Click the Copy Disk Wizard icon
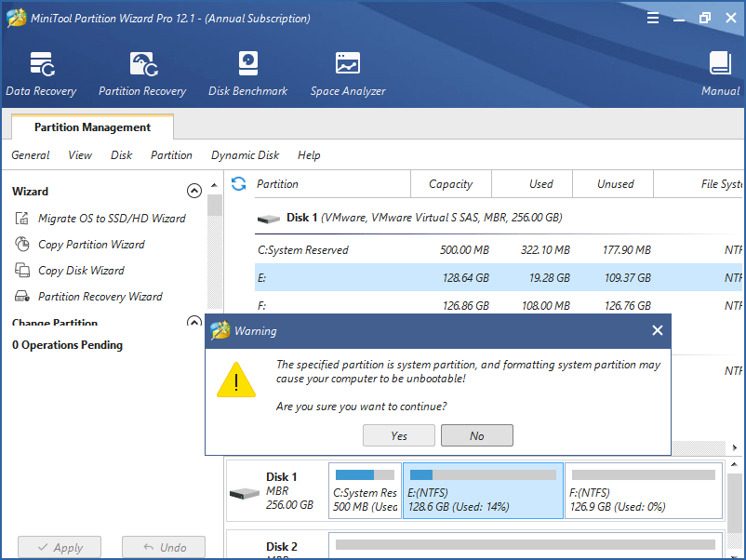 pos(22,271)
